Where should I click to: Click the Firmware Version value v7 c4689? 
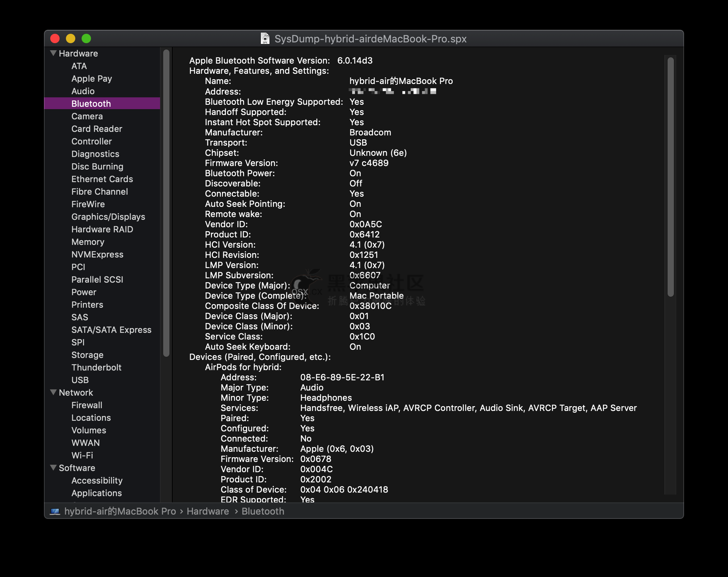point(369,163)
